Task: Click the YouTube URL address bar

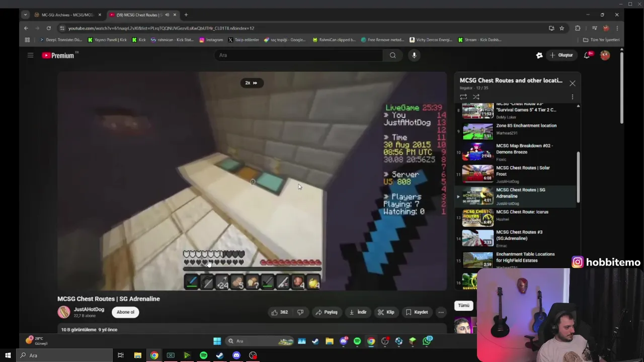Action: pyautogui.click(x=302, y=28)
